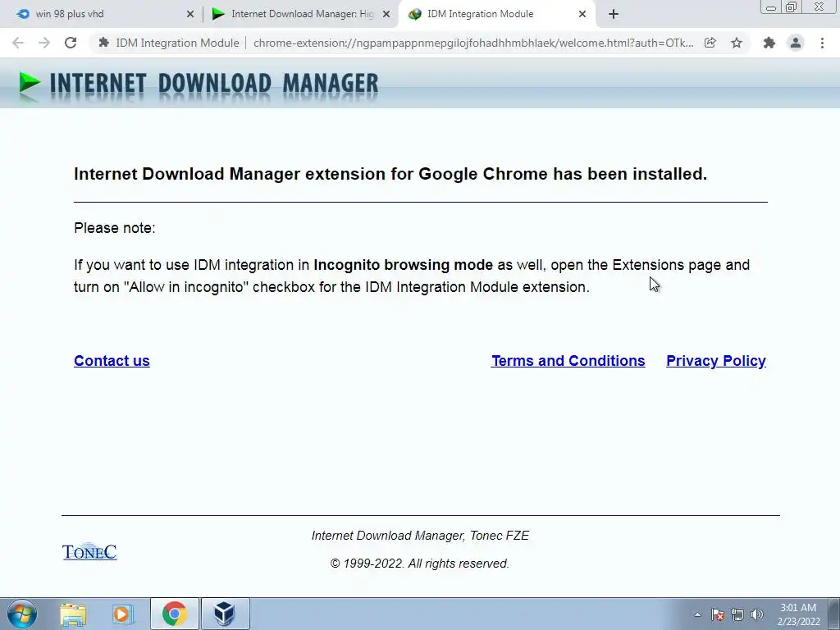
Task: Click the Internet Download Manager header logo
Action: [199, 84]
